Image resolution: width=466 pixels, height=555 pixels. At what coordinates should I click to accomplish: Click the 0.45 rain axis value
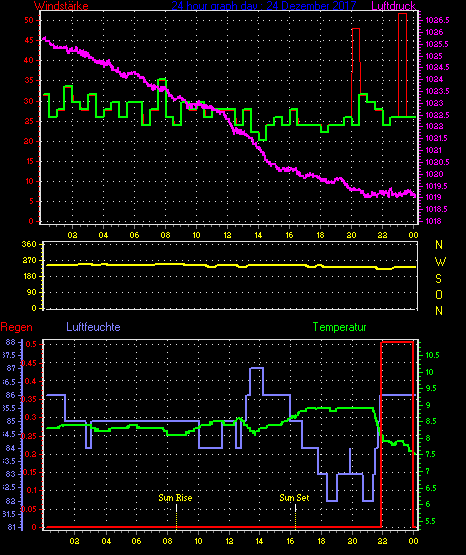click(29, 364)
